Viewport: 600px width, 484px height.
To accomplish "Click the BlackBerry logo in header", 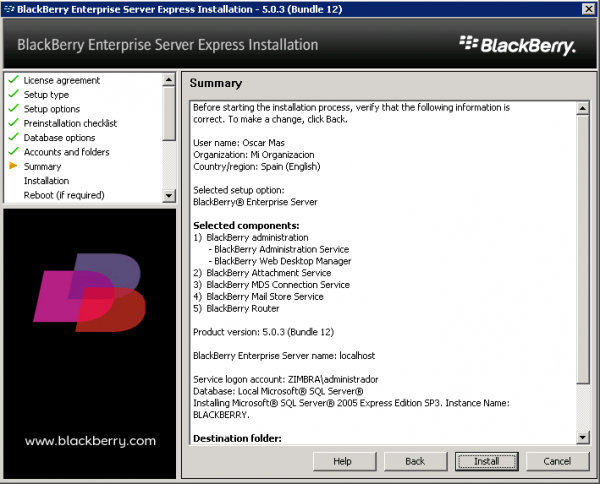I will click(517, 45).
